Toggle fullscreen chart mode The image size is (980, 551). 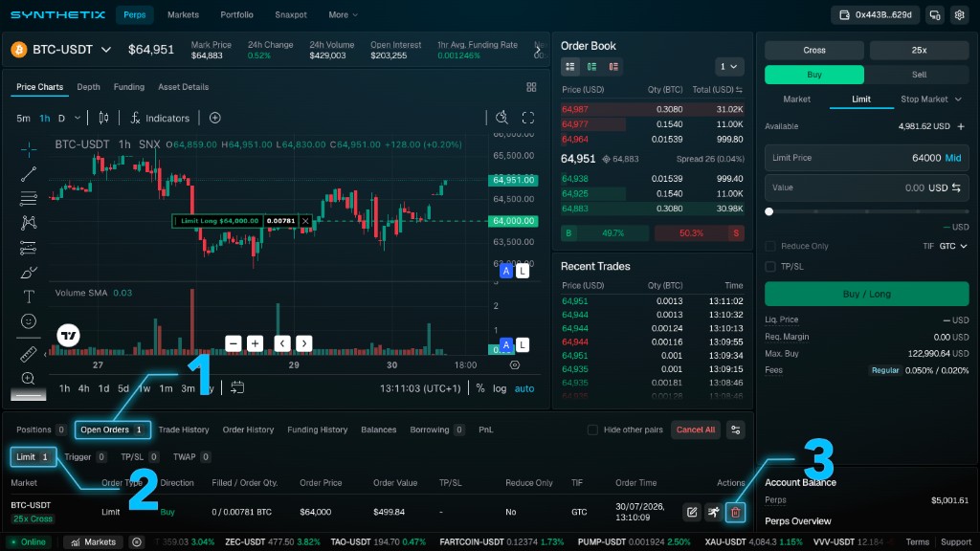click(528, 118)
